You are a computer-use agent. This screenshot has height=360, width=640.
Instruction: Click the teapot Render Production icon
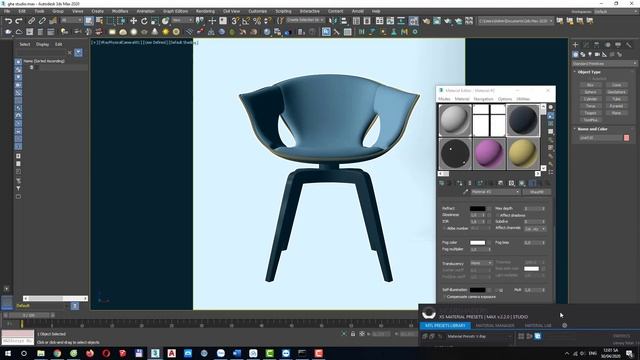(448, 21)
